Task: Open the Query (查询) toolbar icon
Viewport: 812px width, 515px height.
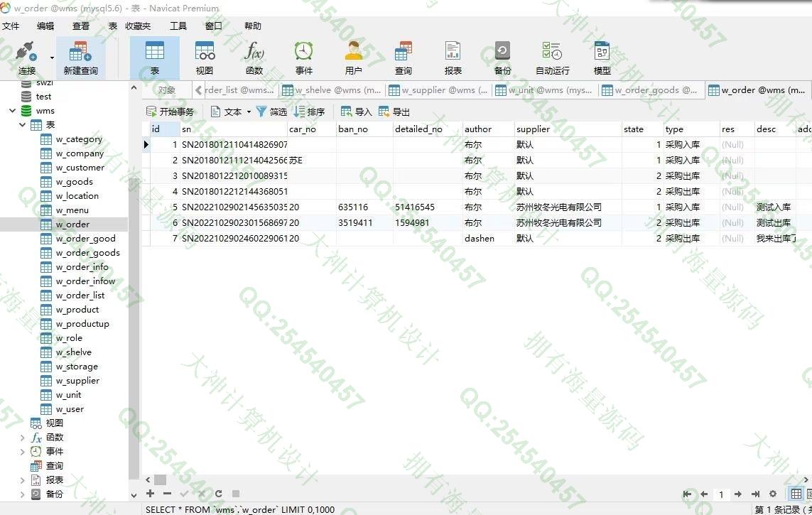Action: [x=403, y=58]
